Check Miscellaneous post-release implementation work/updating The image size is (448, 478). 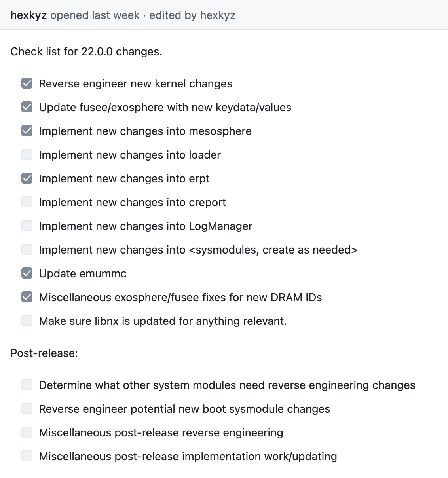click(27, 456)
